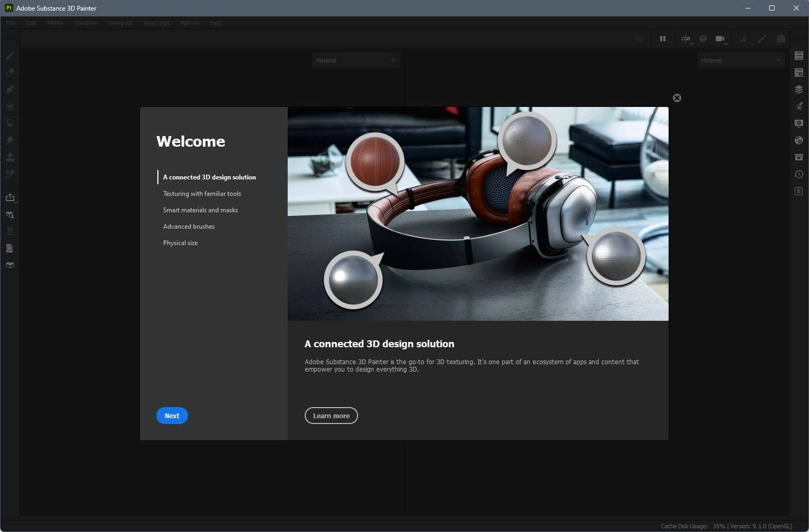Click the headphones preview image

(478, 214)
